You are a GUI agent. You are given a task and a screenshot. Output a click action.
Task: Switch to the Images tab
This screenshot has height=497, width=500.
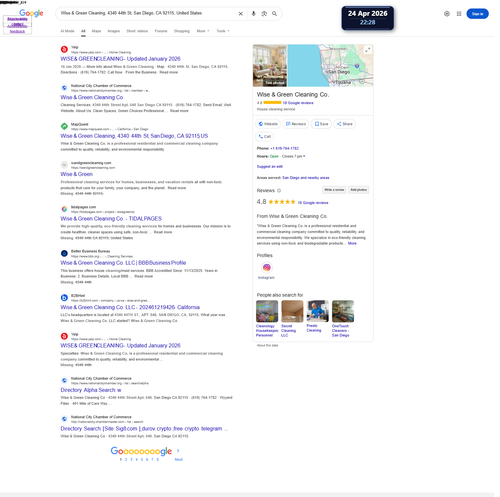(114, 31)
